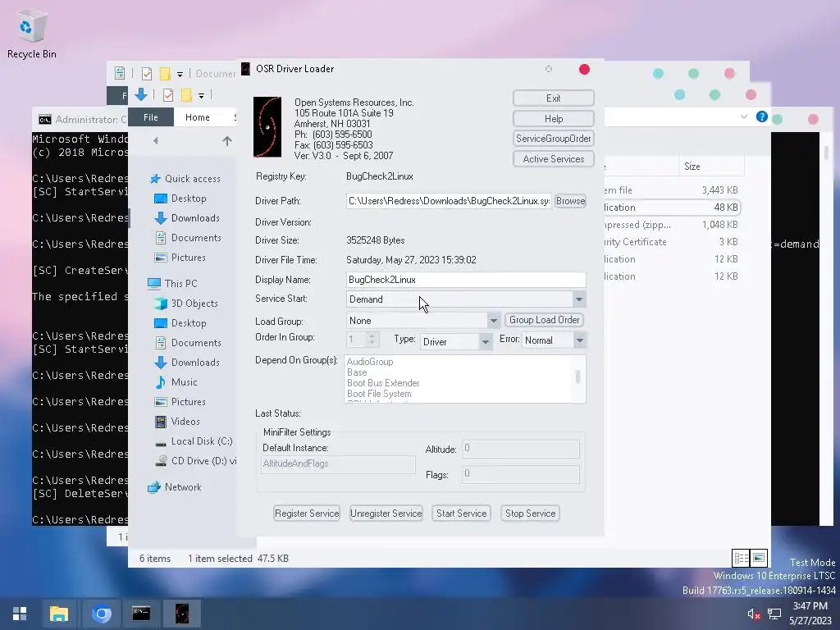This screenshot has width=840, height=630.
Task: Click the OSR logo image
Action: point(267,127)
